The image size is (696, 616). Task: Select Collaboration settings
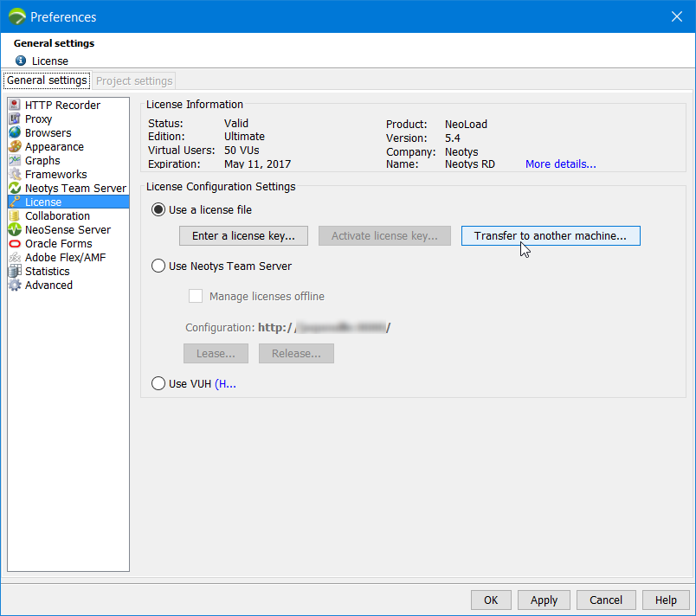57,215
